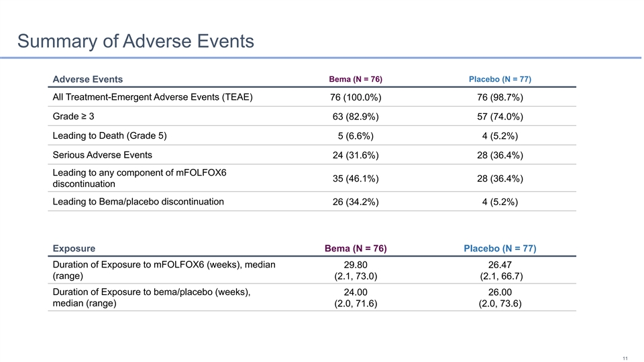Select the "Leading to Death (Grade 5)" row label
Image resolution: width=644 pixels, height=362 pixels.
click(x=109, y=136)
